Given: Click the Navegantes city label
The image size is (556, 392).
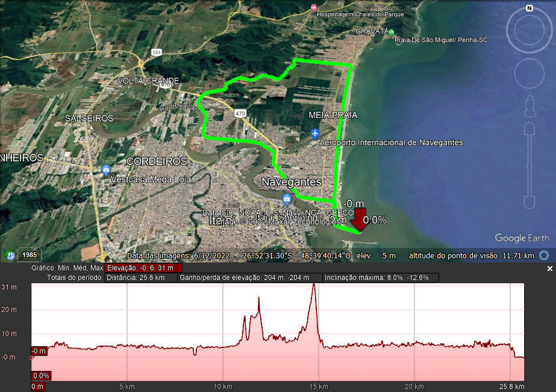Looking at the screenshot, I should click(292, 182).
